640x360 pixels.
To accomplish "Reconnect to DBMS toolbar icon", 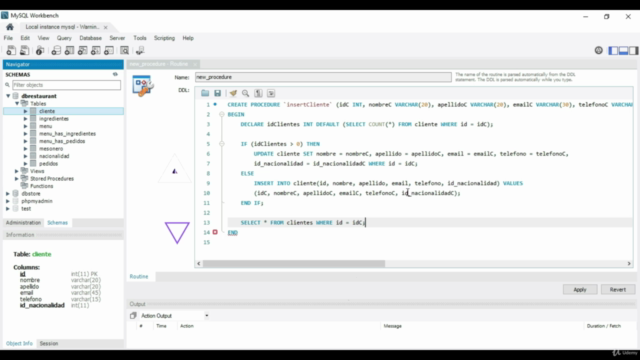I will click(140, 51).
